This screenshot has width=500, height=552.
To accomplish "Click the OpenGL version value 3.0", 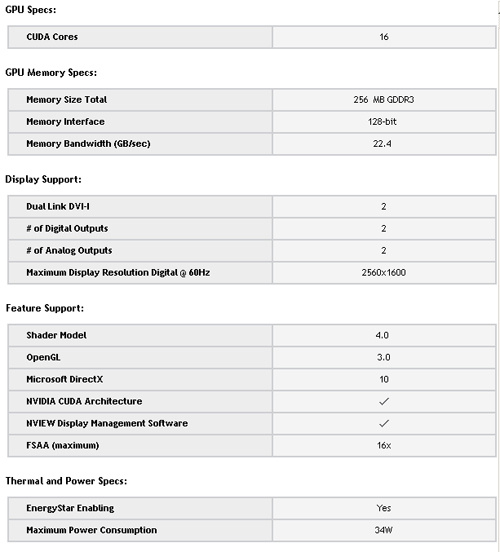I will [x=383, y=357].
